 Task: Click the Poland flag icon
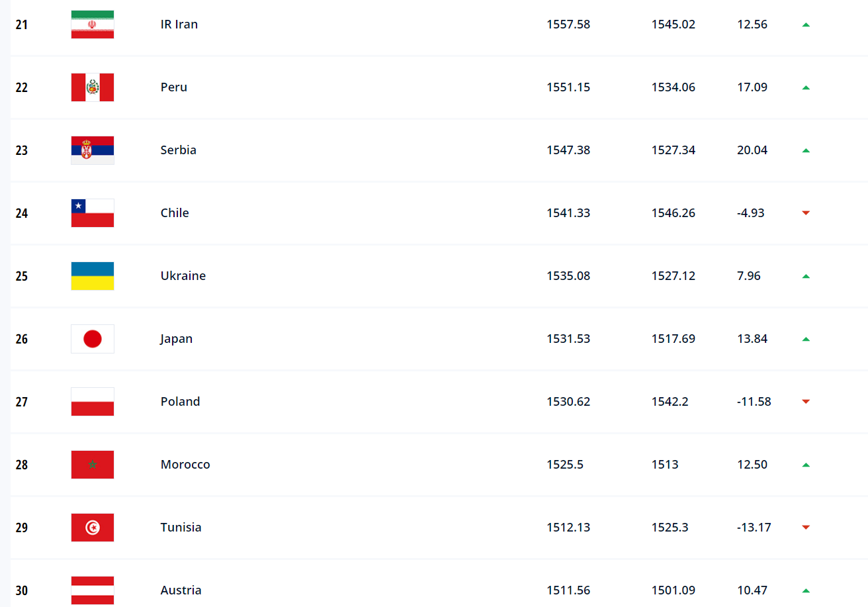click(93, 402)
